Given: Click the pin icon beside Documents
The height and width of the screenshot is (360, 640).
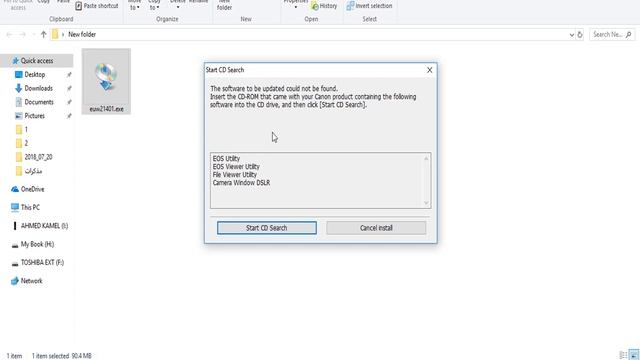Looking at the screenshot, I should pyautogui.click(x=69, y=102).
